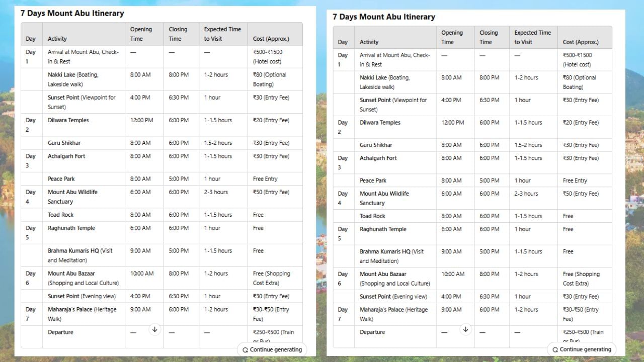Select Toad Rock in left table
The image size is (644, 362).
coord(60,215)
